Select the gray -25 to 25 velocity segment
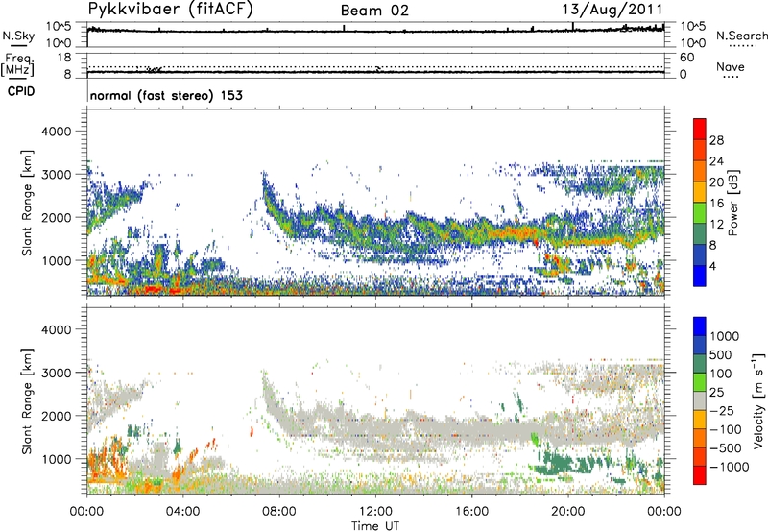The height and width of the screenshot is (532, 768). [x=700, y=400]
